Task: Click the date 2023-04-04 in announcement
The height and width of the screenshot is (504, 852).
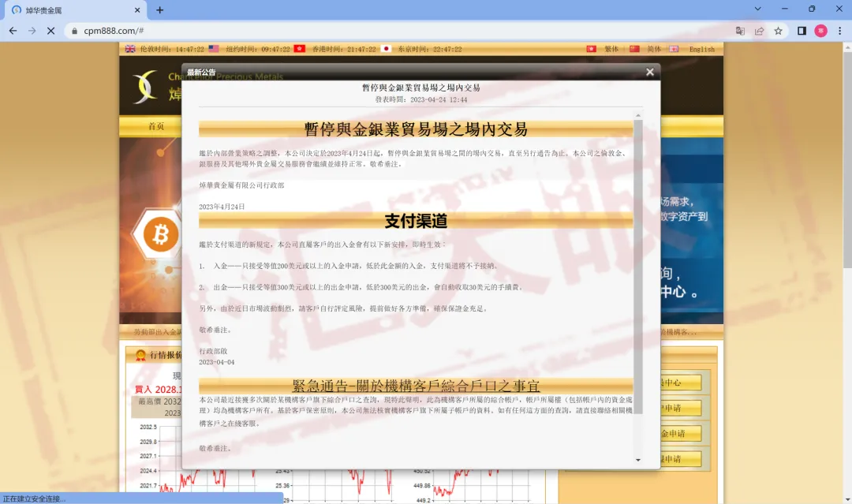Action: click(216, 362)
